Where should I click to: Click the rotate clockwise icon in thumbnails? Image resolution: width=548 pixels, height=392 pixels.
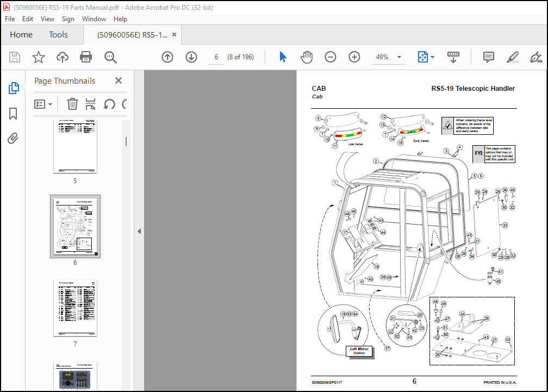tap(124, 104)
